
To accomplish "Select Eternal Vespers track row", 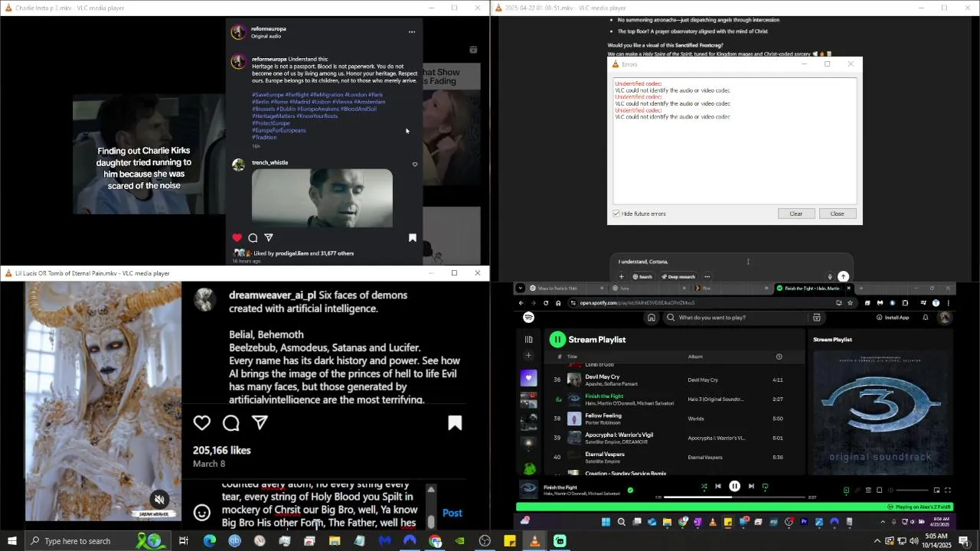I will [674, 458].
